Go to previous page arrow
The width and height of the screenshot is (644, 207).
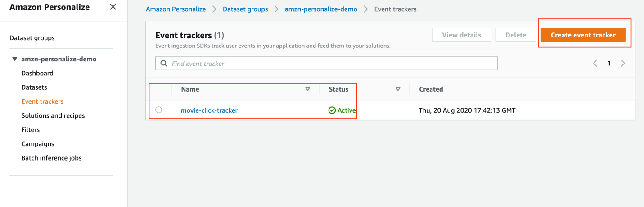[x=595, y=64]
